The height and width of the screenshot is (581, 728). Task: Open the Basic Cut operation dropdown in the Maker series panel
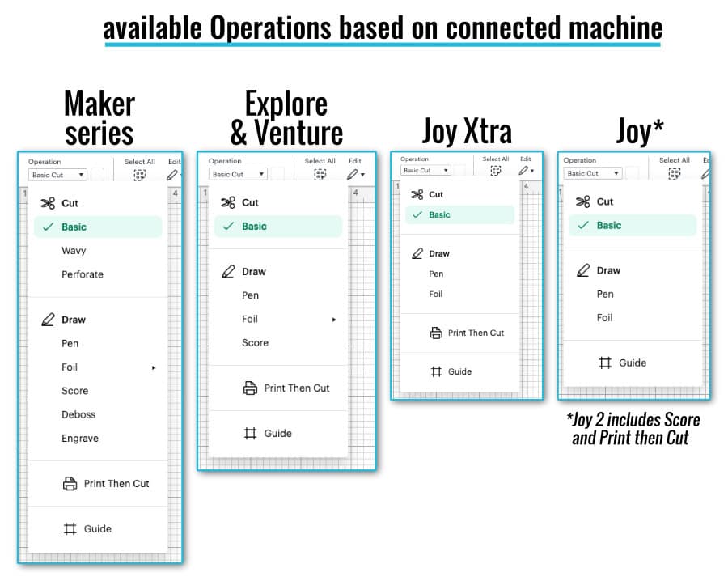pos(57,175)
